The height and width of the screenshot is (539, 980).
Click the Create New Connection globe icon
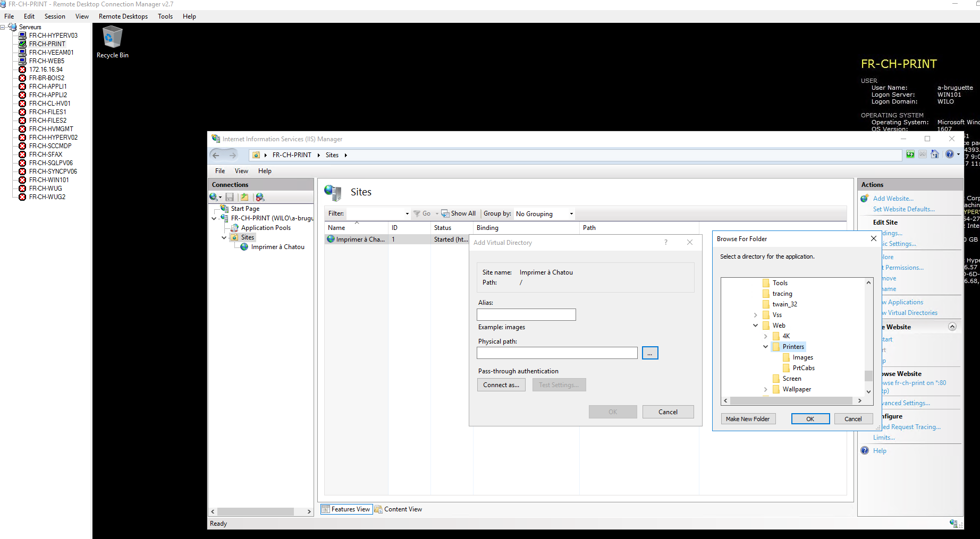[214, 197]
